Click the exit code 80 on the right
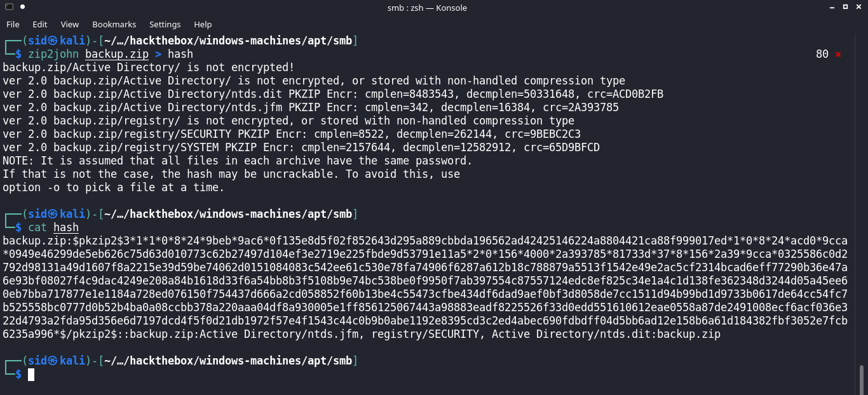This screenshot has width=868, height=395. point(822,55)
